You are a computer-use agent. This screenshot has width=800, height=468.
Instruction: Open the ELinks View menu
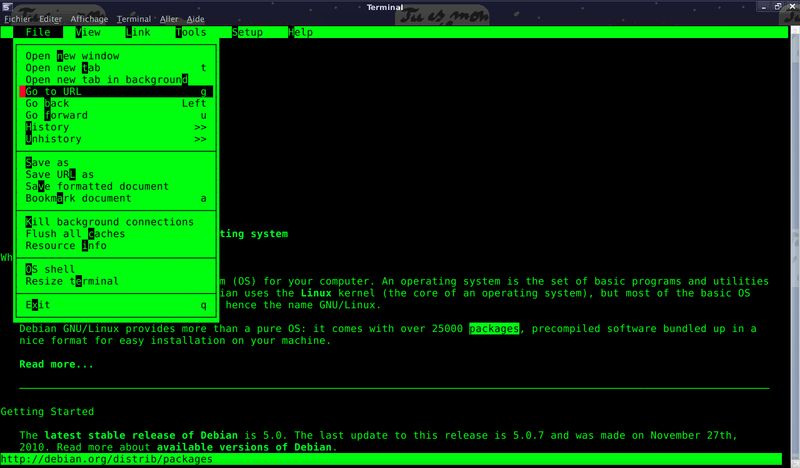[88, 32]
